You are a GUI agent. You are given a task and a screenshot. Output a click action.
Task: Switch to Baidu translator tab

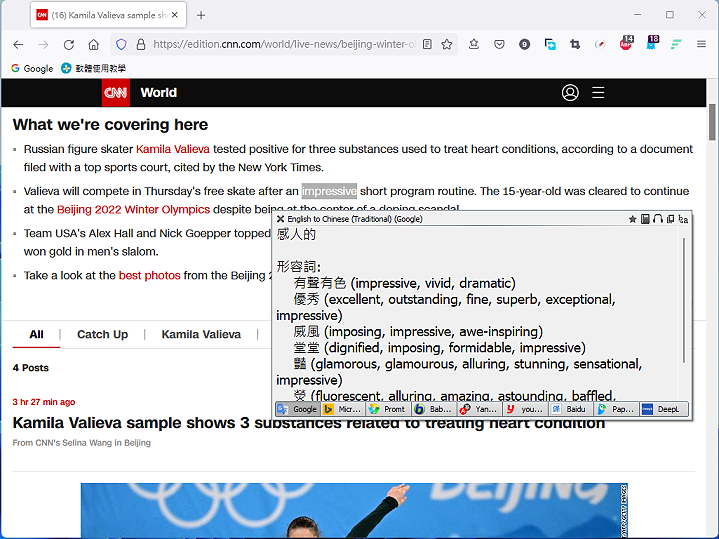(571, 409)
